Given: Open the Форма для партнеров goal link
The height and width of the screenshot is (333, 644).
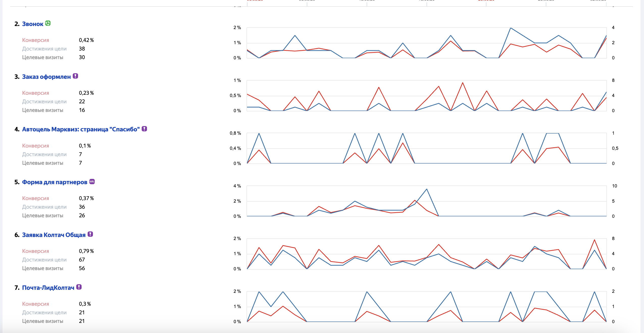Looking at the screenshot, I should (x=55, y=182).
